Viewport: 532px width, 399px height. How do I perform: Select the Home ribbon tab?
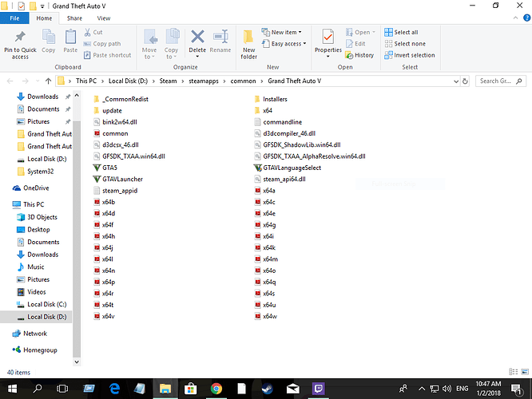[44, 18]
